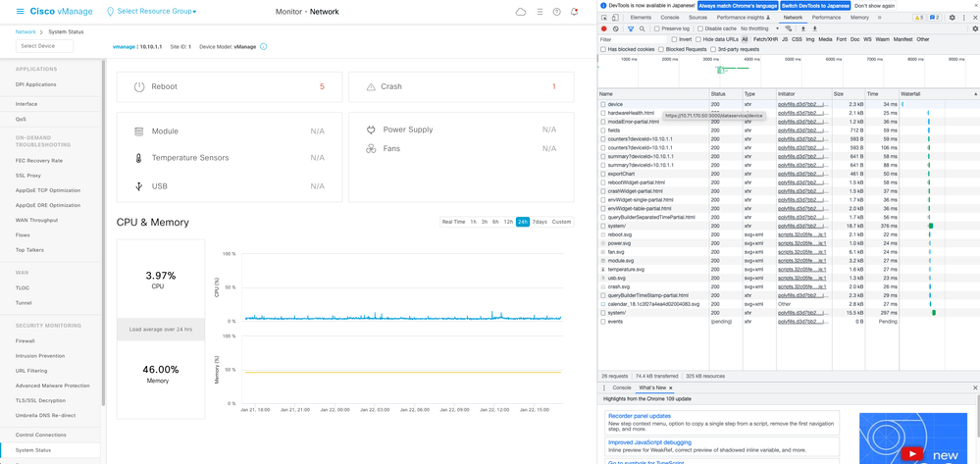The height and width of the screenshot is (464, 980).
Task: Switch to DevTools Sources tab
Action: 697,18
